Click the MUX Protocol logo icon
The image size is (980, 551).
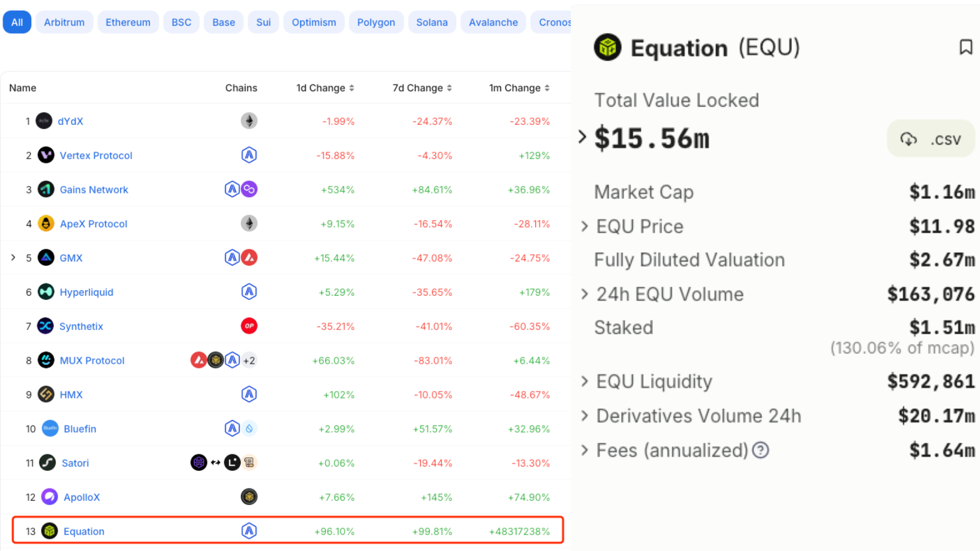46,360
